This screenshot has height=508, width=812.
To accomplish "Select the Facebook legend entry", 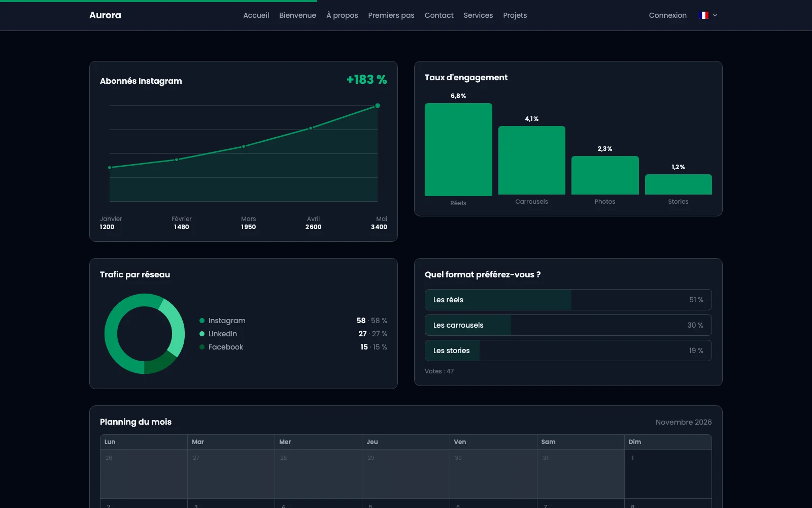I will click(293, 347).
